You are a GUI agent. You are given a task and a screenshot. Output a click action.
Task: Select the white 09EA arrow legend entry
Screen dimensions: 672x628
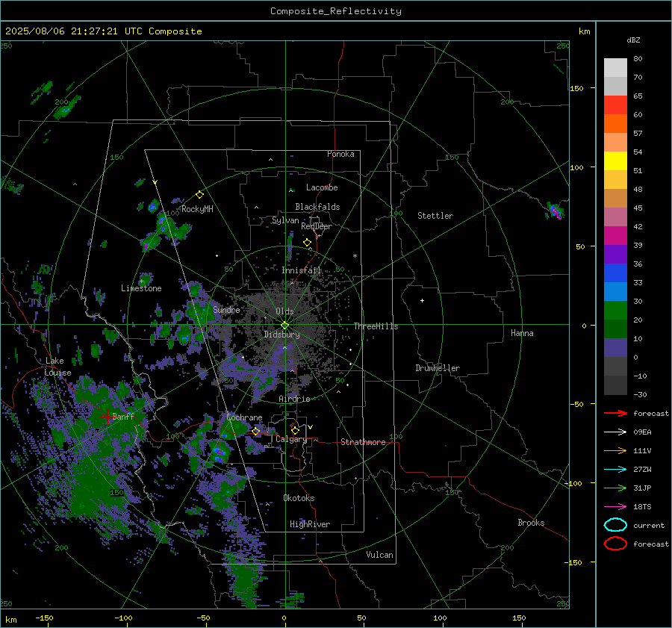point(615,432)
